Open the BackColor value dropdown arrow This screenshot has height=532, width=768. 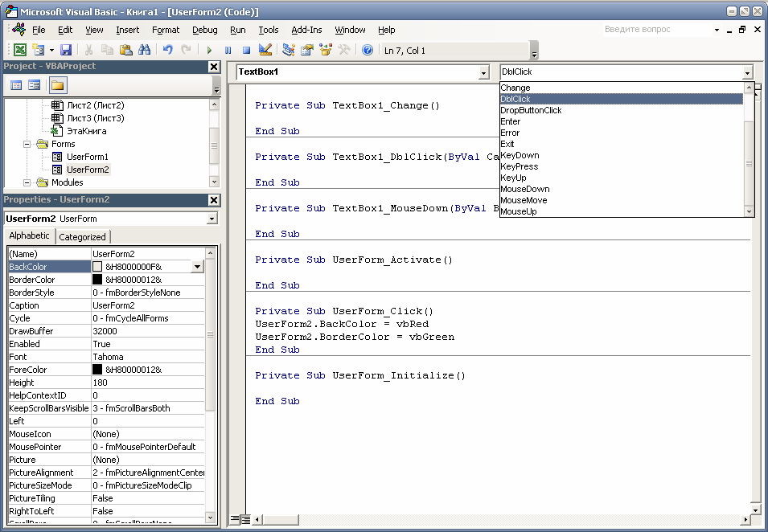coord(197,267)
